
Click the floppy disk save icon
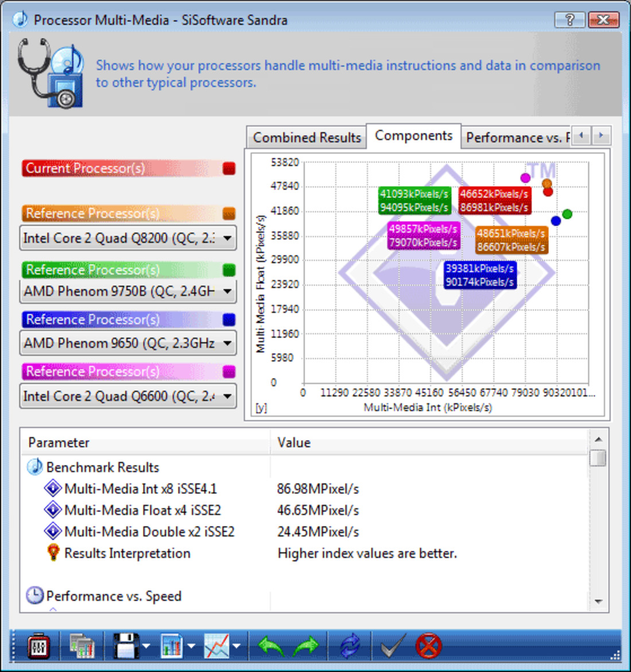126,646
